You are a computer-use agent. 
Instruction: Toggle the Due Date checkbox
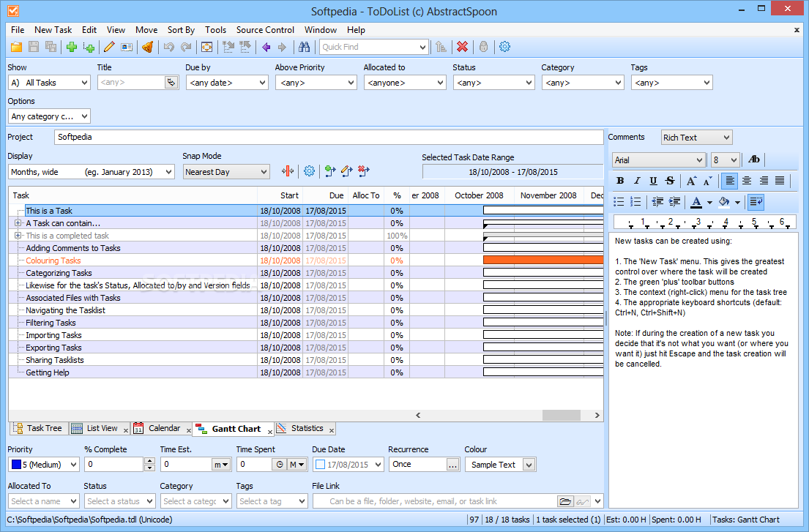321,465
